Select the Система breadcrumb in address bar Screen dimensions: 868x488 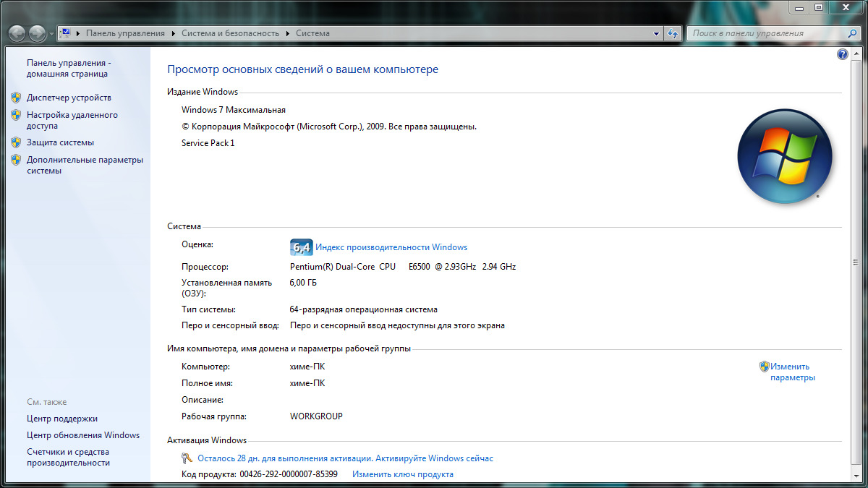point(312,33)
